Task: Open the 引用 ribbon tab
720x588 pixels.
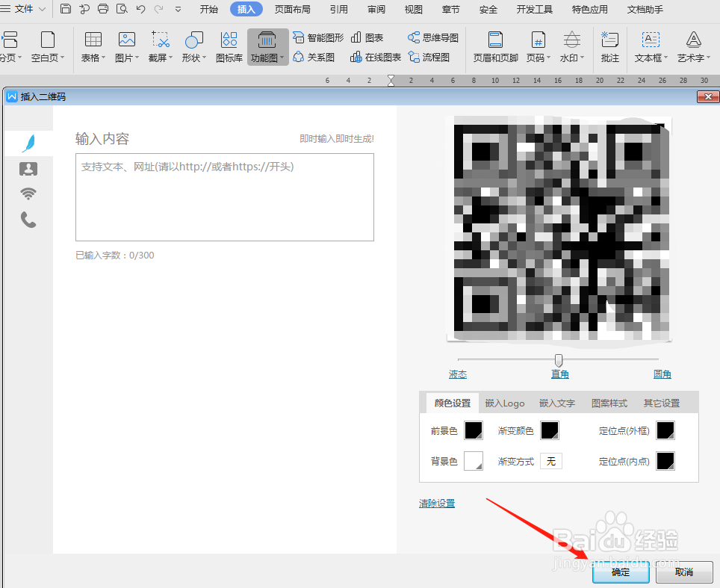Action: click(x=339, y=9)
